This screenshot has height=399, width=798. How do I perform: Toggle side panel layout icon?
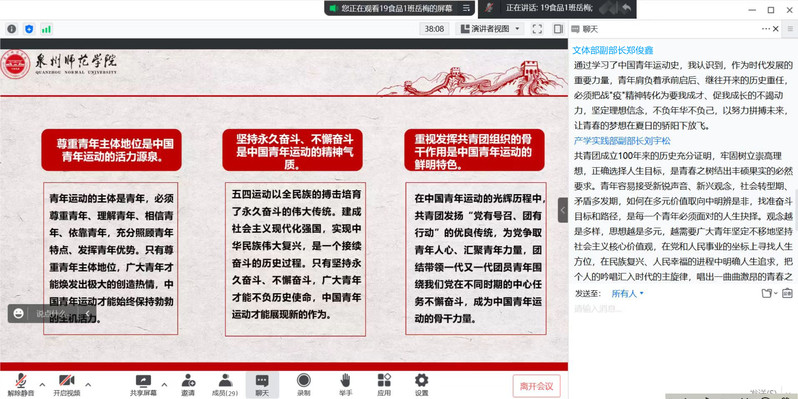pyautogui.click(x=558, y=29)
